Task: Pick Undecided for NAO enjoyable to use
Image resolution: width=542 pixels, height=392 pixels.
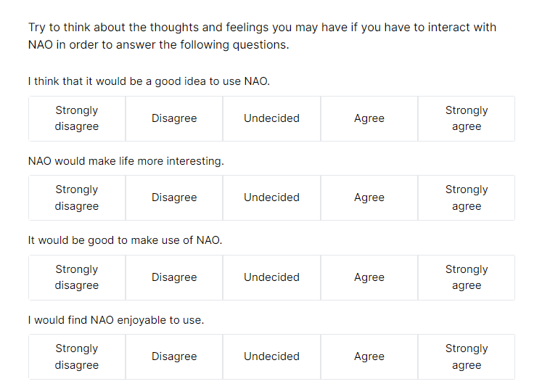Action: (x=271, y=356)
